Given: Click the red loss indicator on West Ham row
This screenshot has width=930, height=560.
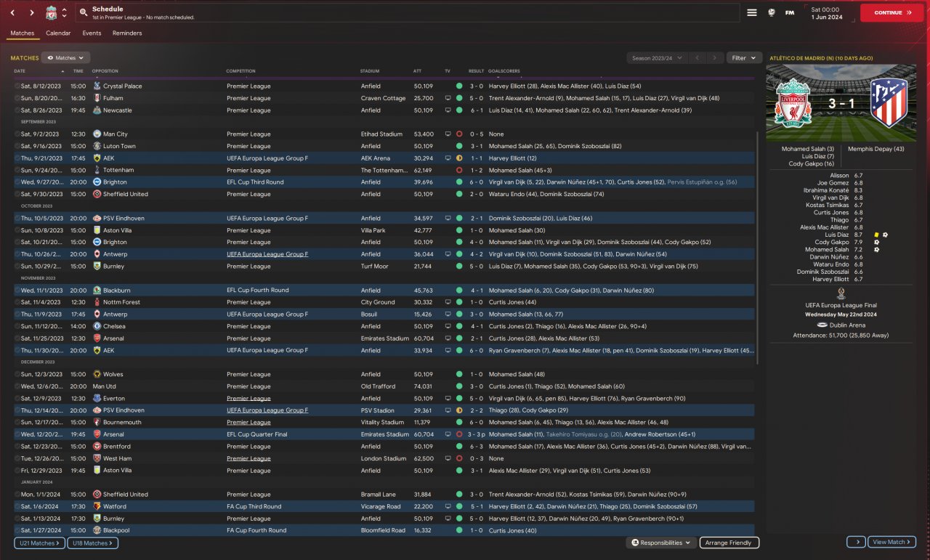Looking at the screenshot, I should point(459,458).
